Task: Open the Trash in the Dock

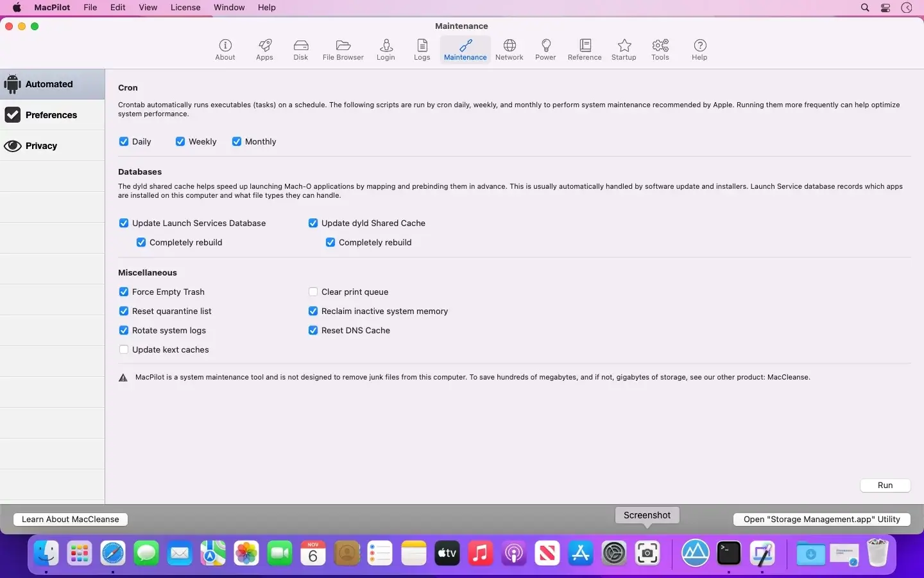Action: pos(877,553)
